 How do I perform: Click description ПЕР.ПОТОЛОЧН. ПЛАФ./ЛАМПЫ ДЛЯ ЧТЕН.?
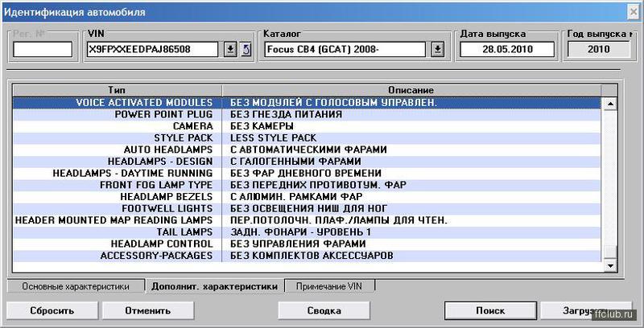[x=338, y=220]
